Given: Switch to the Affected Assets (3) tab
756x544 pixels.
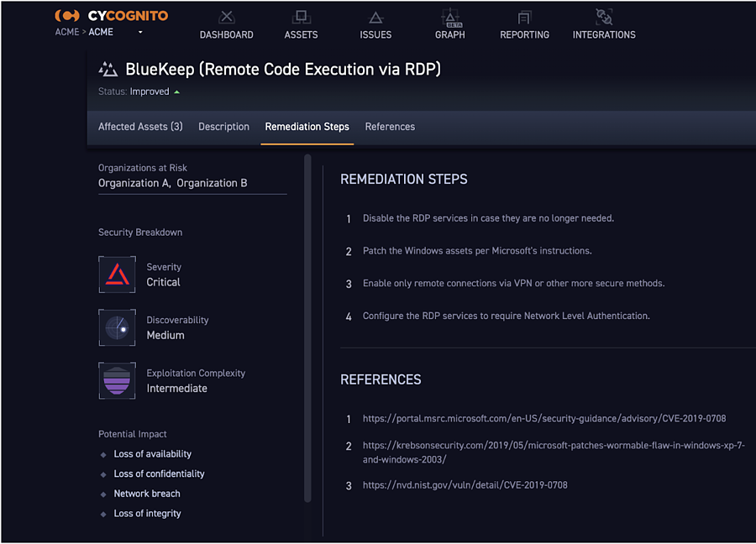Looking at the screenshot, I should pyautogui.click(x=140, y=127).
